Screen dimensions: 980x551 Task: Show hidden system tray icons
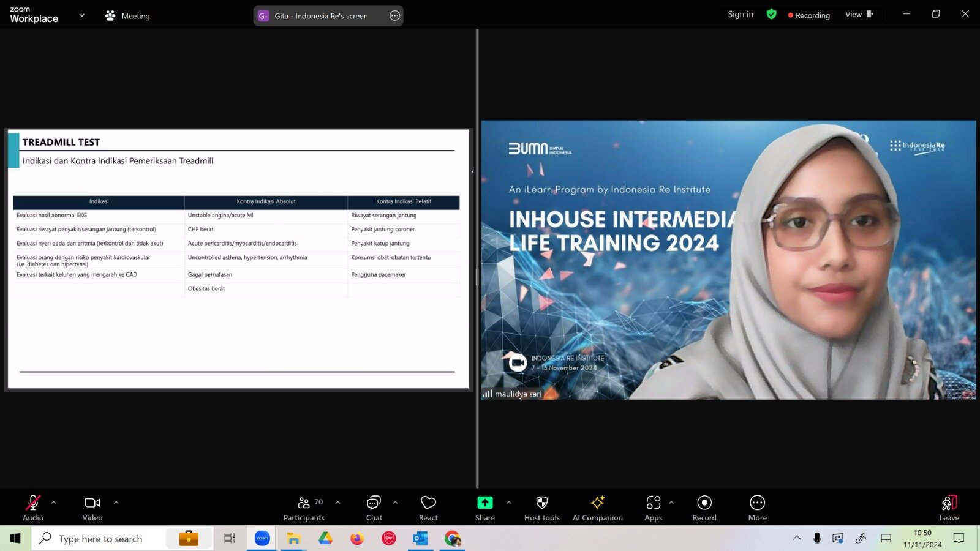coord(797,538)
